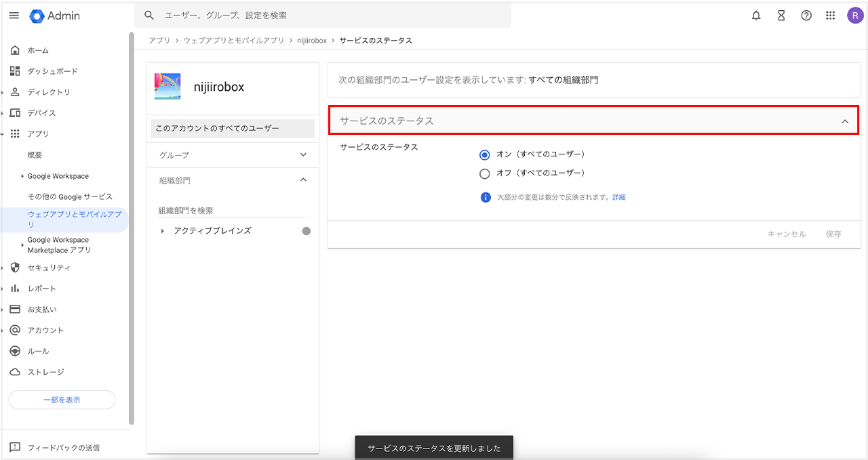This screenshot has height=460, width=868.
Task: Open the purple account avatar
Action: point(855,16)
